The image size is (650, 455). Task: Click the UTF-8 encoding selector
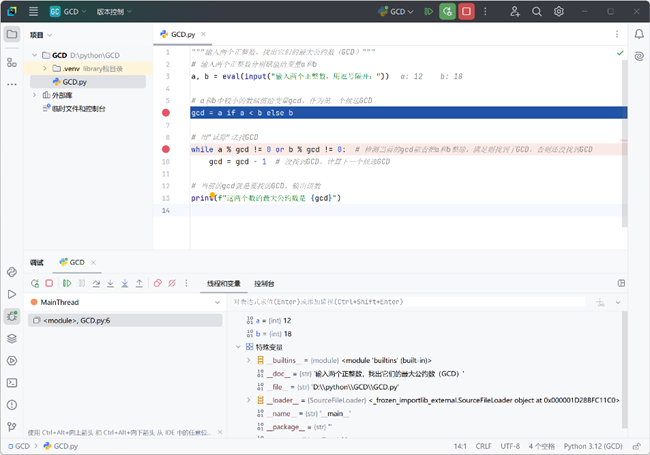[x=510, y=446]
